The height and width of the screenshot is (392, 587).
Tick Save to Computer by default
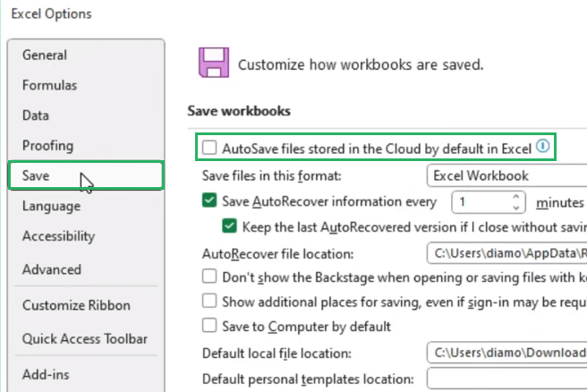tap(209, 326)
